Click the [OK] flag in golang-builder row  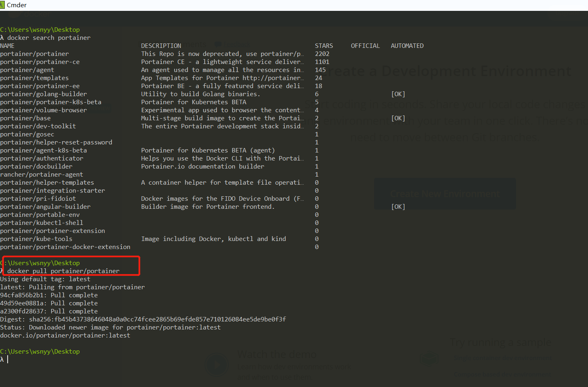click(x=398, y=94)
